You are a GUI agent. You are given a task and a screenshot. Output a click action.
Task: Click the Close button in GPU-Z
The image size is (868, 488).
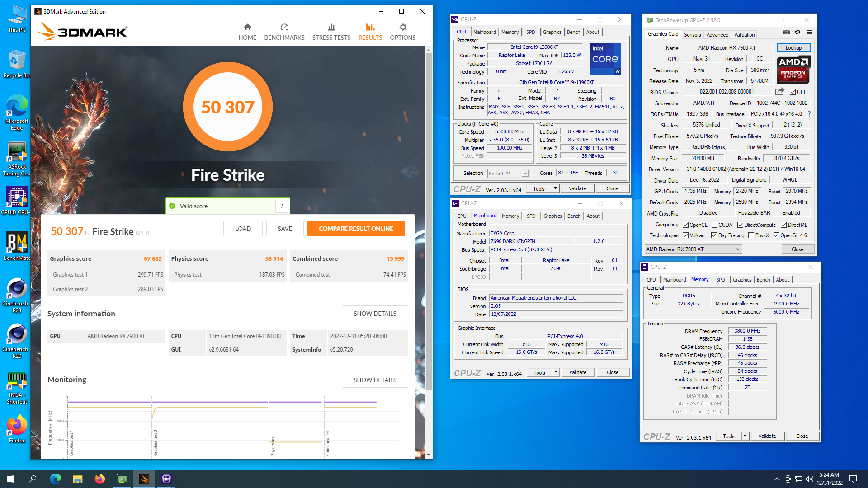click(x=797, y=249)
